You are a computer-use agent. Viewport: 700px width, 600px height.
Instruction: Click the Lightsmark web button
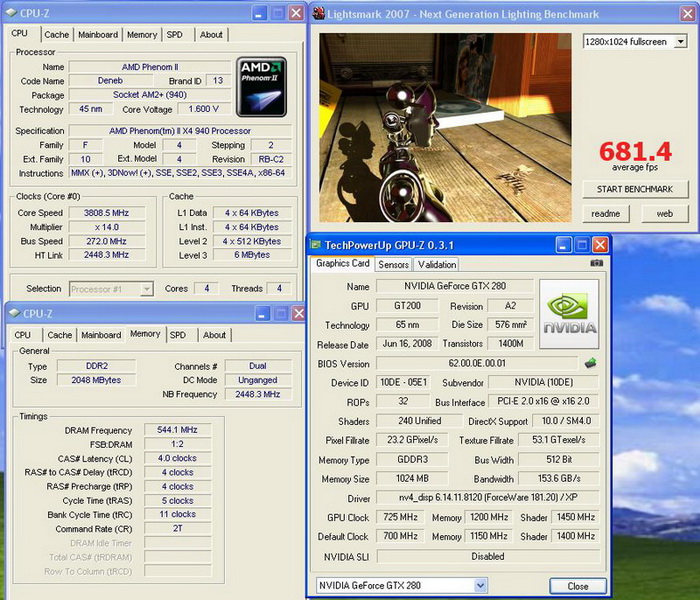[x=665, y=214]
